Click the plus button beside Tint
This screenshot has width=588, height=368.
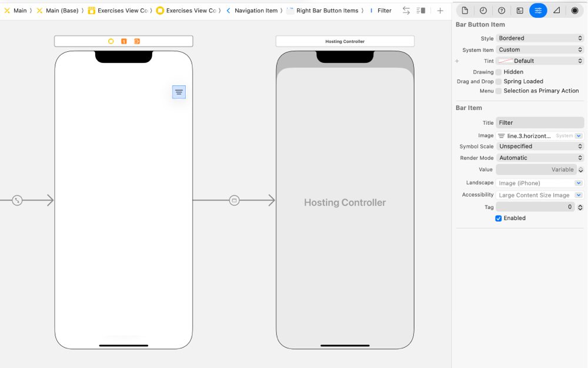point(457,61)
